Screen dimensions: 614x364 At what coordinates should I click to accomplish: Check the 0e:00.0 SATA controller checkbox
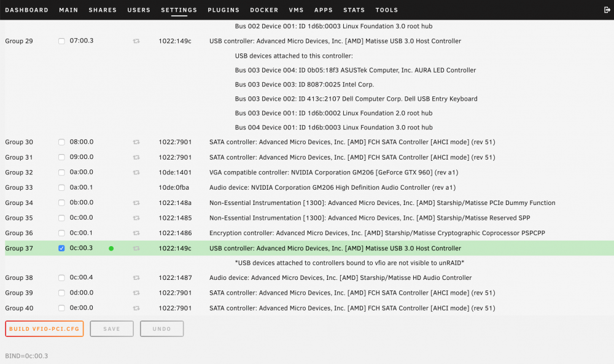click(x=61, y=308)
